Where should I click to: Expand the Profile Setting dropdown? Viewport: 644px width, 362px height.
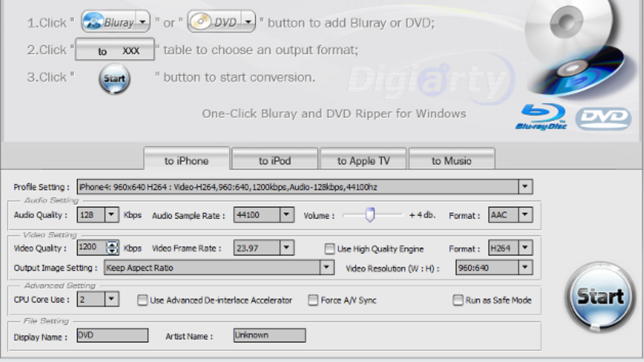525,187
